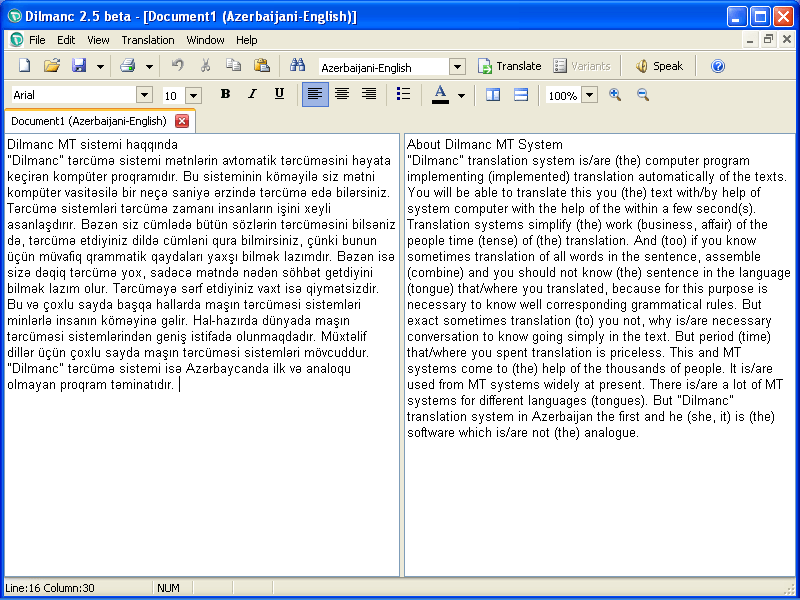Paste from clipboard icon
This screenshot has width=800, height=600.
click(x=261, y=66)
